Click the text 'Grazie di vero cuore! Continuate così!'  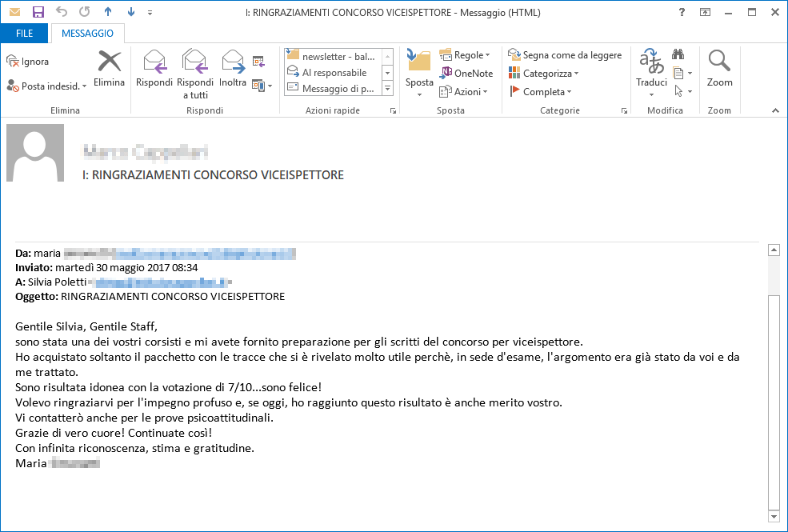[x=114, y=433]
